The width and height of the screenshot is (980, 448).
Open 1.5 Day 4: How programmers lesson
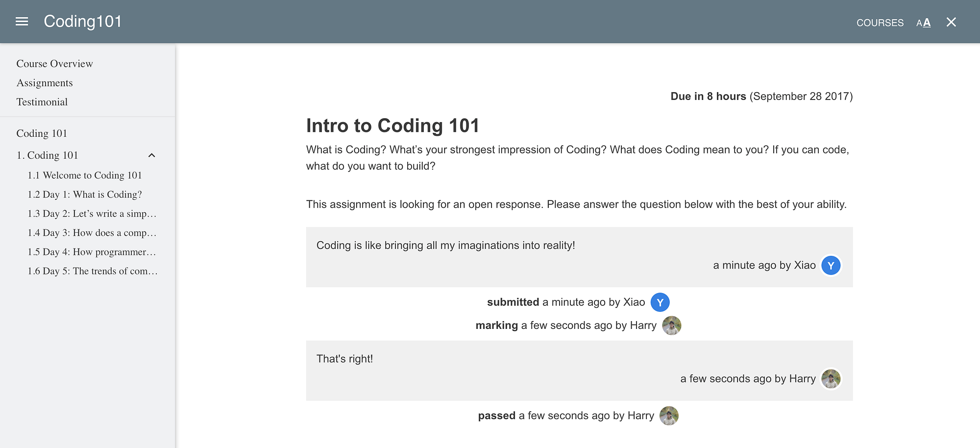click(x=92, y=252)
